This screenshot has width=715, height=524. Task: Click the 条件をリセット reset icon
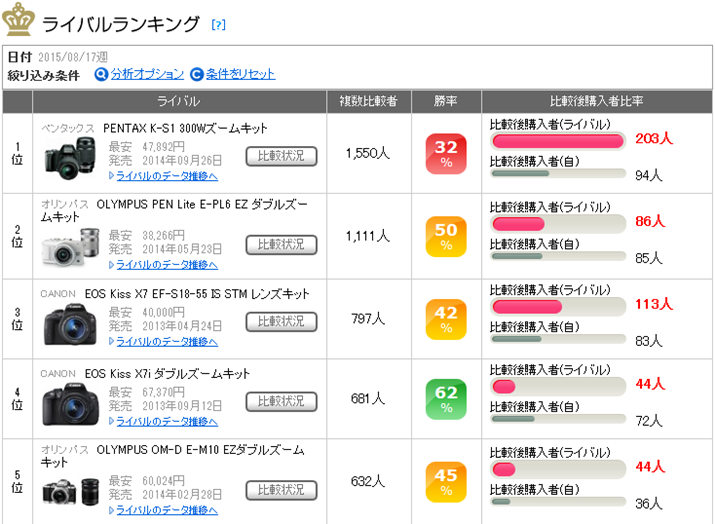point(197,74)
